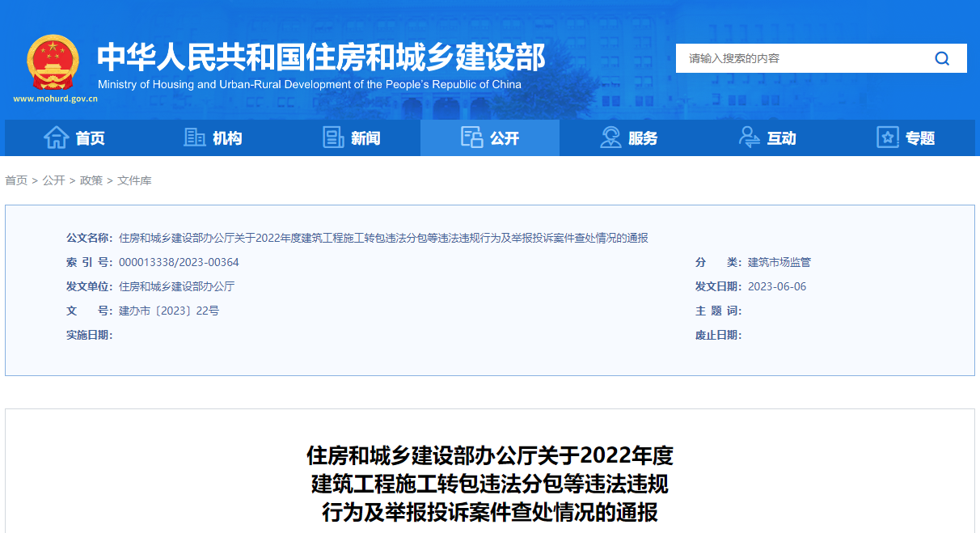Click the document icon for 公开

[471, 137]
